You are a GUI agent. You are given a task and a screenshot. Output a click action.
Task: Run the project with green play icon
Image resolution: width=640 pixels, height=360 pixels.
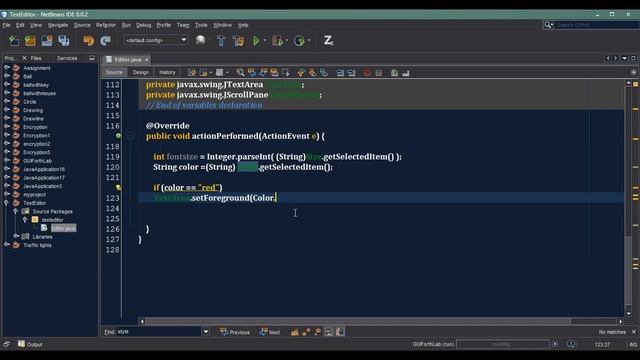[256, 40]
